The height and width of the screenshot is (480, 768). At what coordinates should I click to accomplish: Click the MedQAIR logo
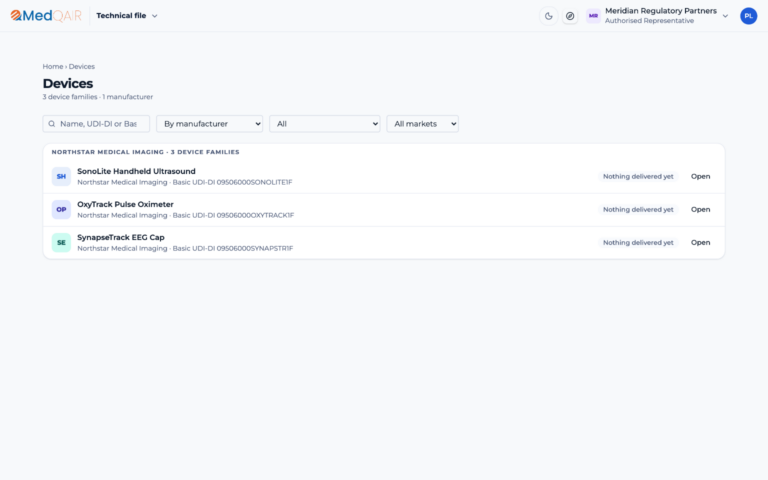point(46,16)
